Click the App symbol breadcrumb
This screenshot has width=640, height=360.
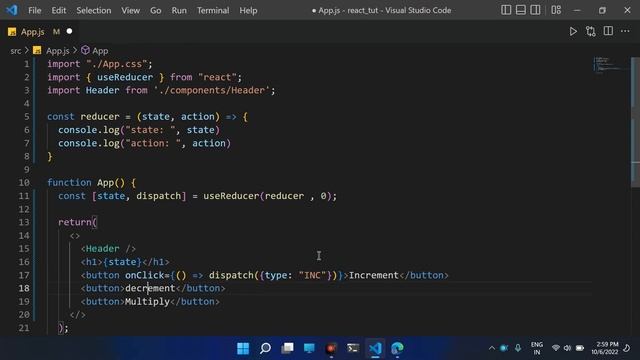click(x=100, y=51)
